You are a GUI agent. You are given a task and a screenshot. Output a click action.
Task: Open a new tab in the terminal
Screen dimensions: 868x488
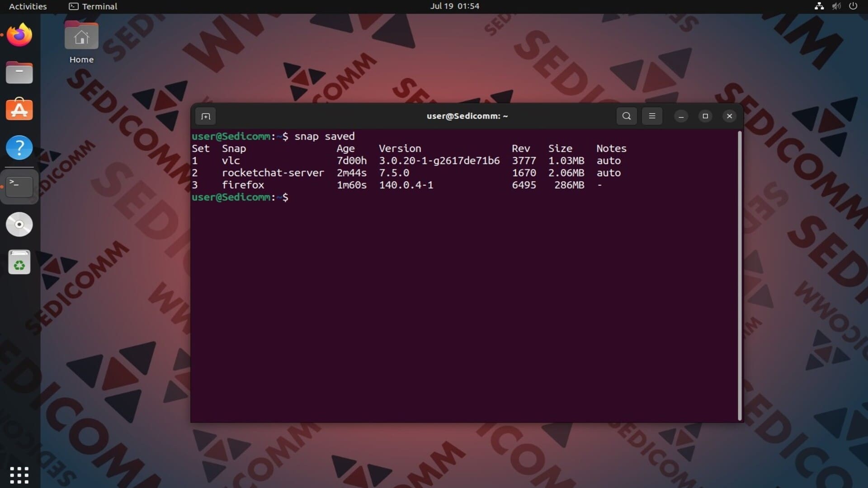point(206,117)
